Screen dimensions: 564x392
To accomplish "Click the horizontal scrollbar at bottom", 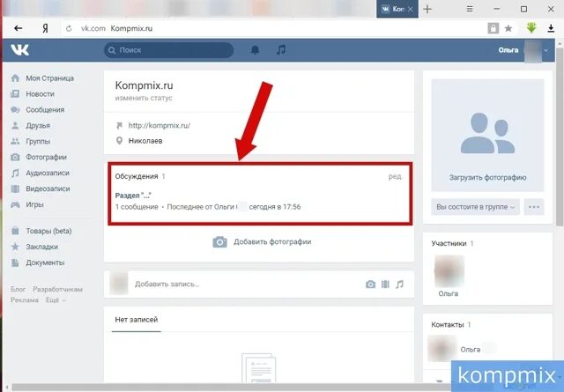I will (x=230, y=388).
